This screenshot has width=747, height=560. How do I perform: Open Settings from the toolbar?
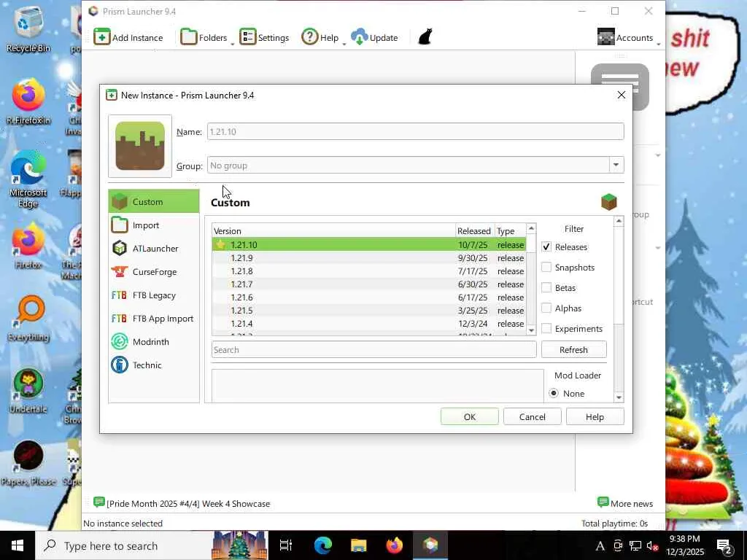coord(264,38)
